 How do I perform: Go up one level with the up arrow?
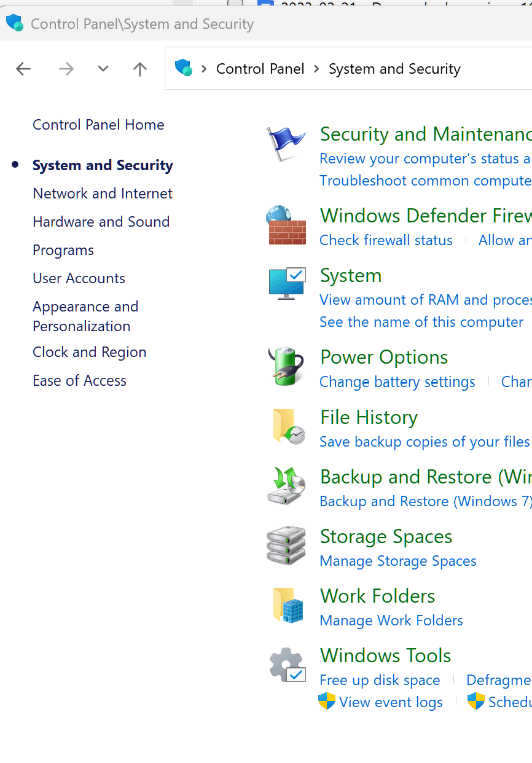(140, 69)
